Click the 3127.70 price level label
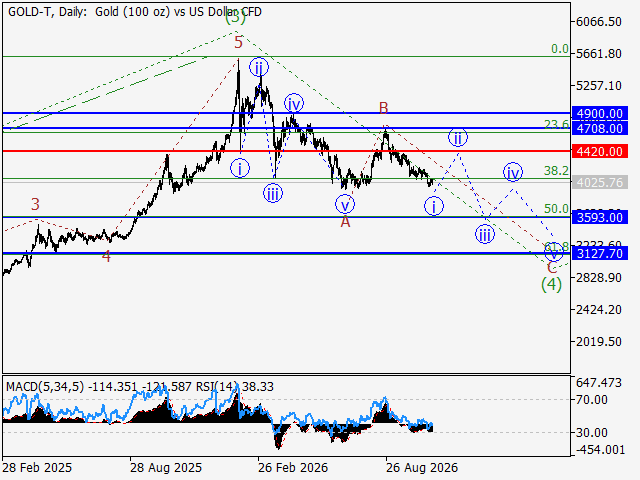The width and height of the screenshot is (640, 480). pos(600,253)
